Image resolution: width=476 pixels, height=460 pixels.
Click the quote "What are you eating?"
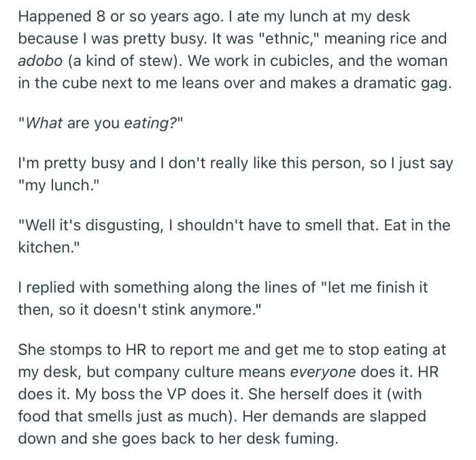97,124
